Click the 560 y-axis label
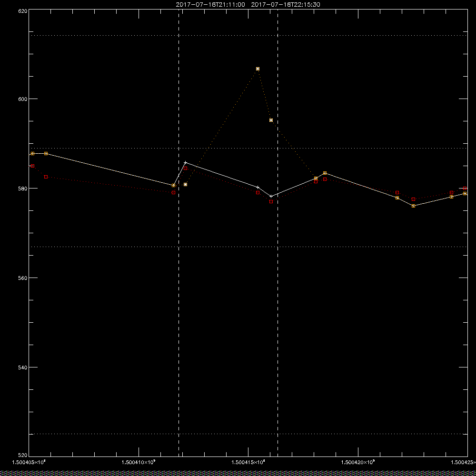 [23, 278]
